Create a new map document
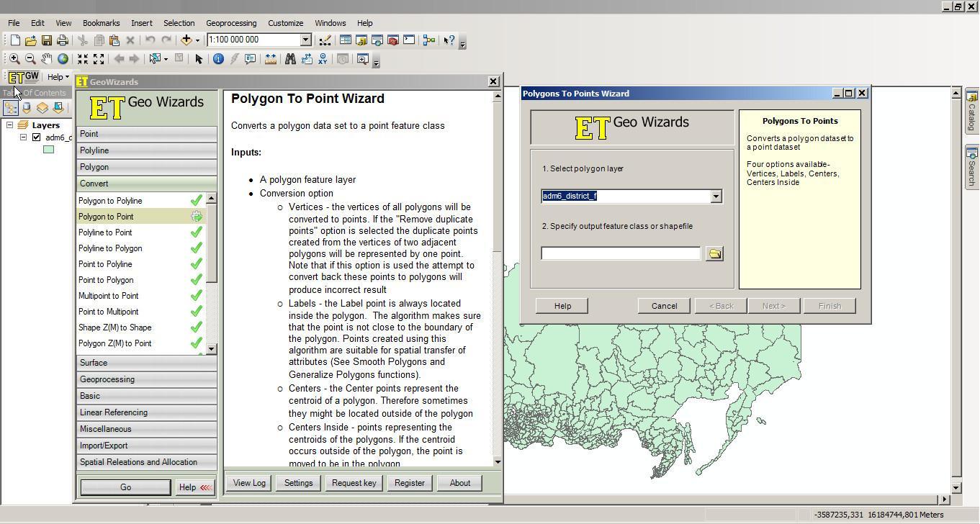980x524 pixels. coord(15,40)
